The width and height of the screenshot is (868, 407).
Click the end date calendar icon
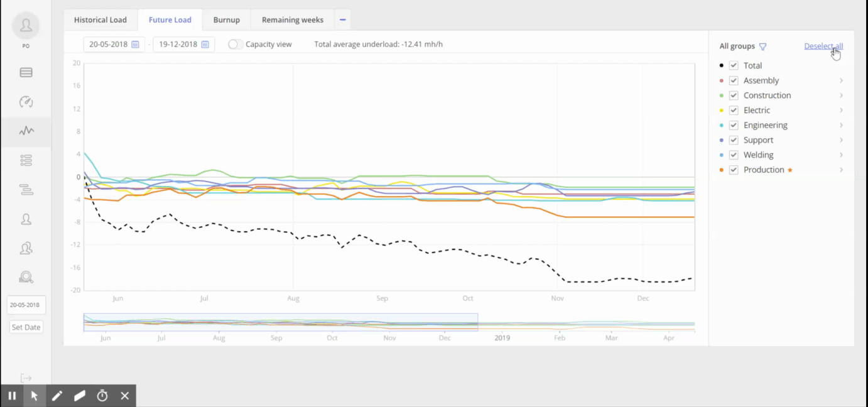pos(205,45)
